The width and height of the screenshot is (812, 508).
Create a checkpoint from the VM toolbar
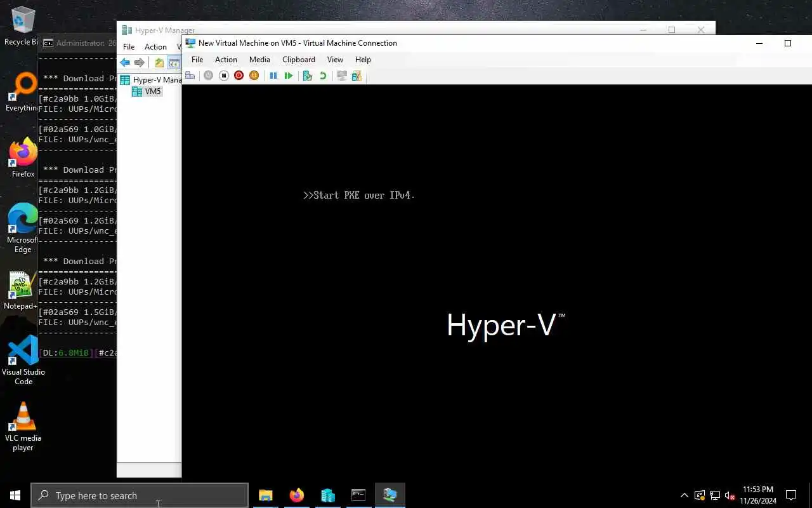[308, 76]
